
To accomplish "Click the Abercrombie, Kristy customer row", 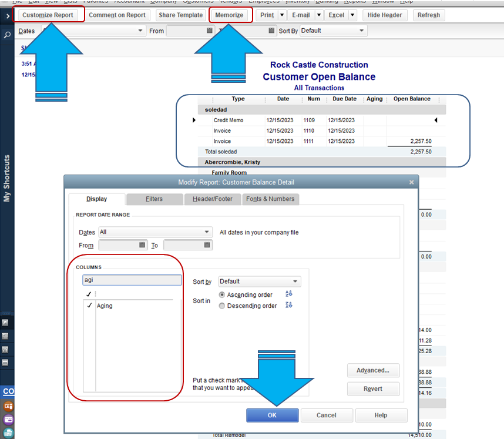I will (x=322, y=162).
